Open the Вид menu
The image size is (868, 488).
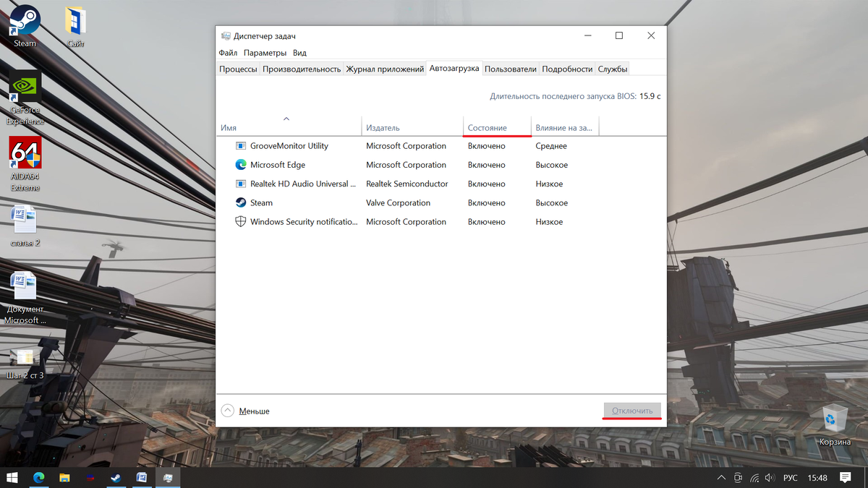click(299, 53)
